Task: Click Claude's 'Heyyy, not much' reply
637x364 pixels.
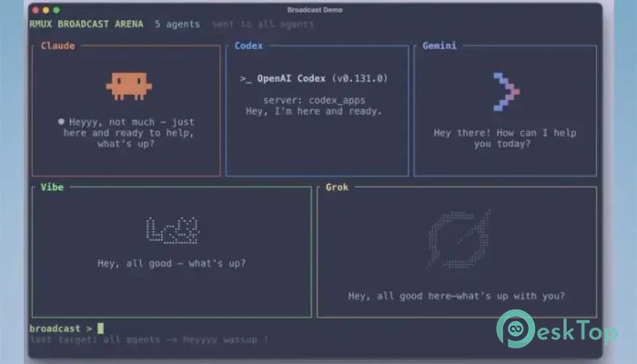Action: coord(126,133)
